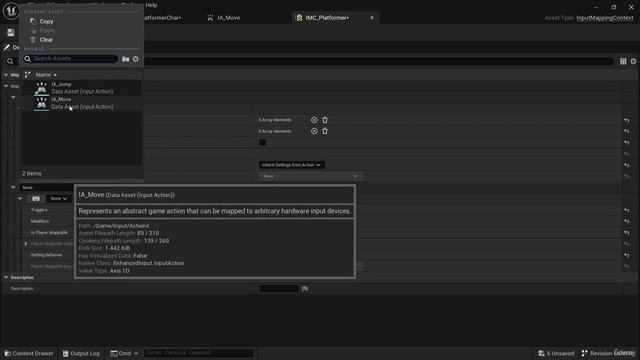Reset Is Player Mappable row to default
The image size is (640, 360).
pos(626,233)
